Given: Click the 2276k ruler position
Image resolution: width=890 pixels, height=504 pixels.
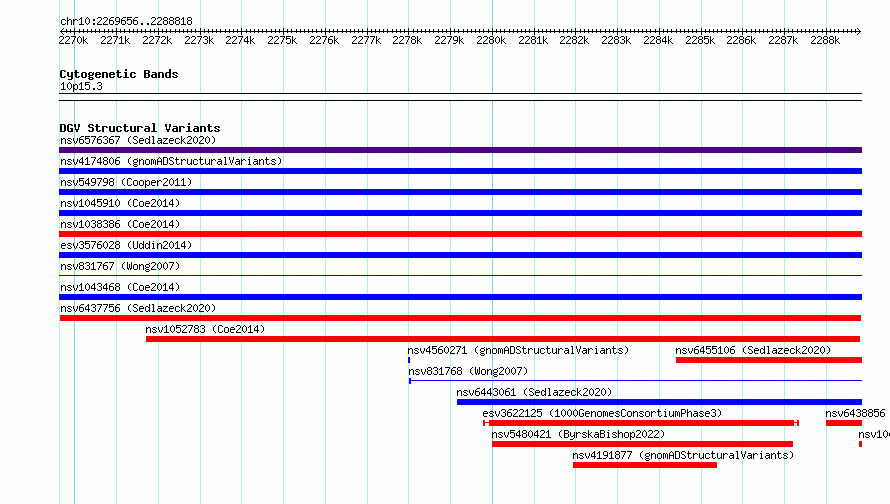Looking at the screenshot, I should point(324,40).
